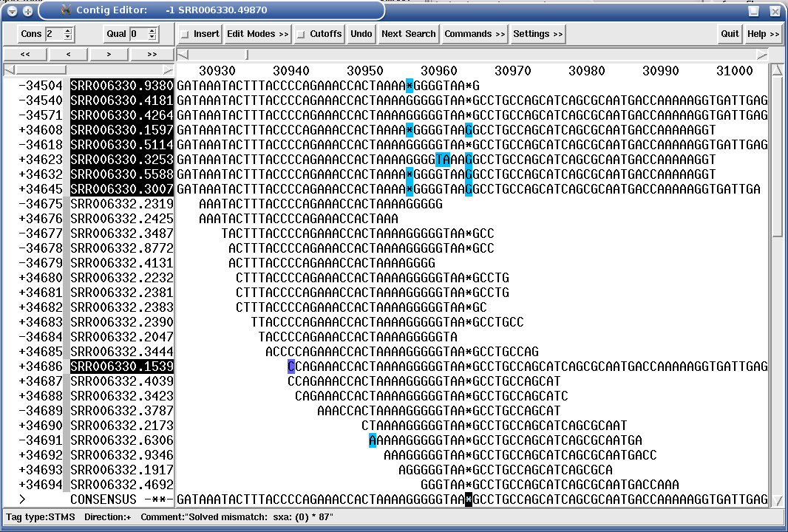Open the Help menu

coord(763,34)
